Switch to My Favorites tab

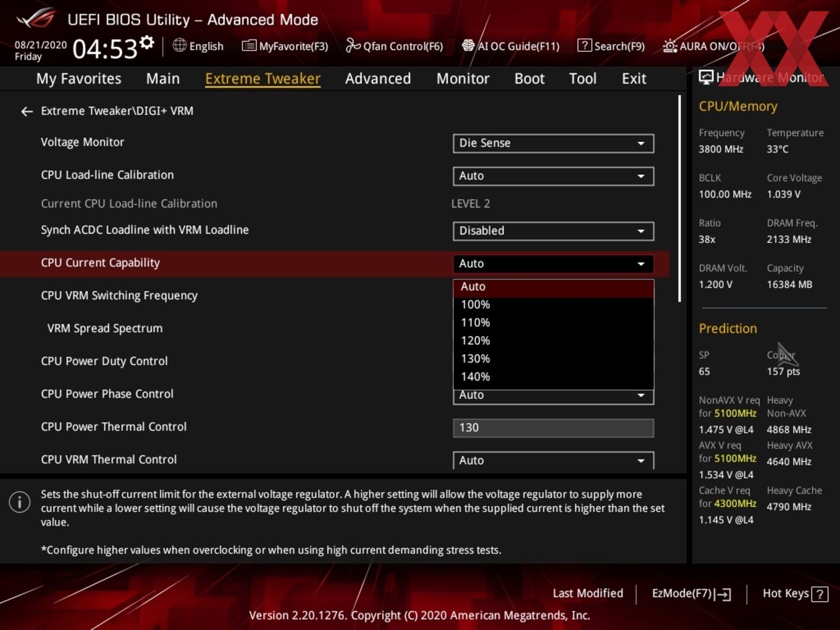[78, 78]
